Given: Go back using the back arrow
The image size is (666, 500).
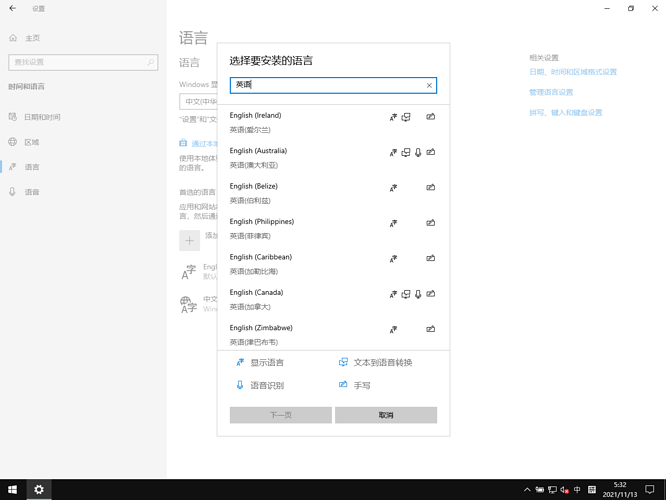Looking at the screenshot, I should pos(13,9).
